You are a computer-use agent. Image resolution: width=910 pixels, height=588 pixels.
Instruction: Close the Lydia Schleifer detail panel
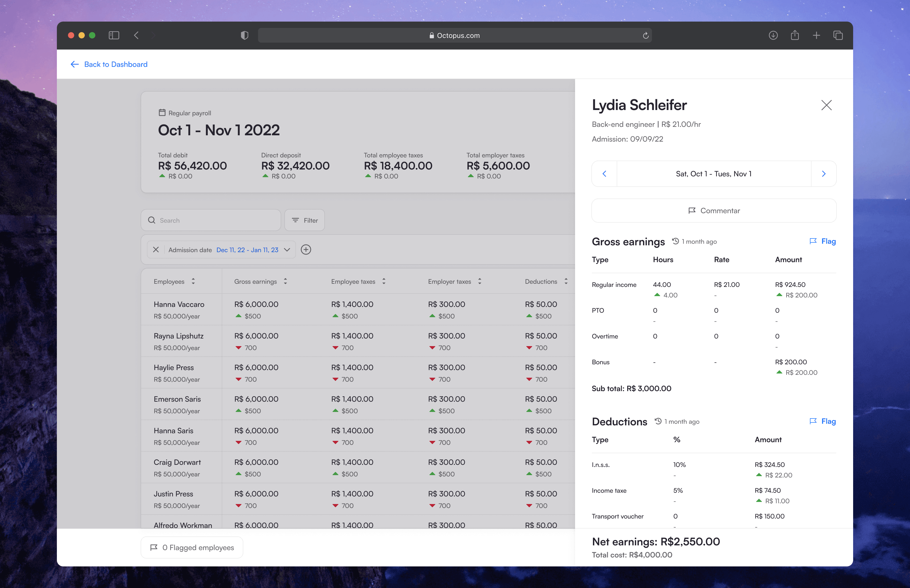pyautogui.click(x=826, y=105)
